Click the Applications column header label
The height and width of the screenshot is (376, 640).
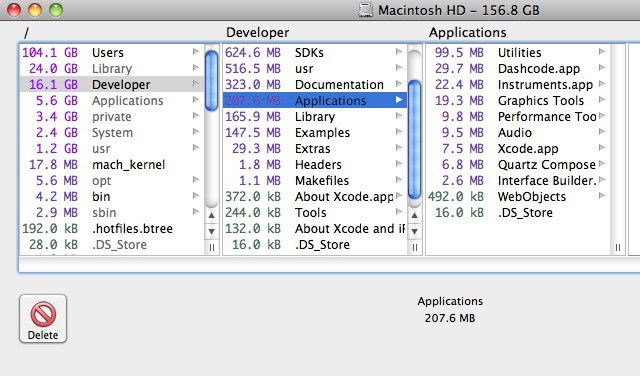[x=467, y=32]
